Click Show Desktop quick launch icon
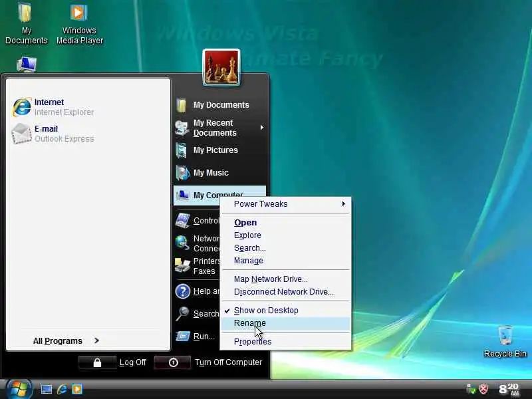Image resolution: width=532 pixels, height=399 pixels. 46,389
